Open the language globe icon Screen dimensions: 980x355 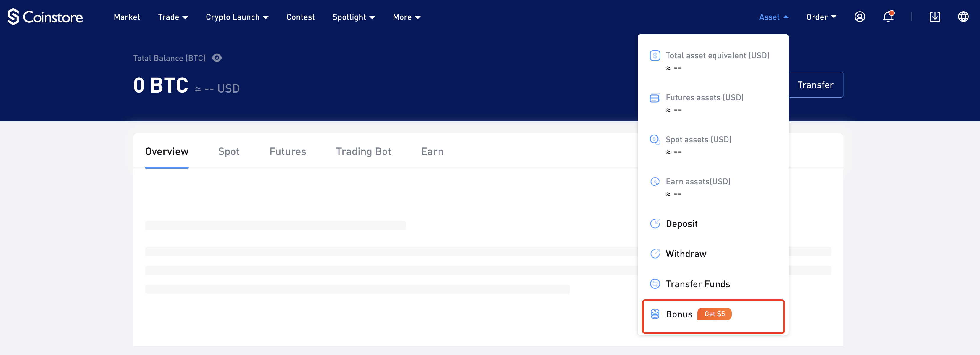click(x=963, y=17)
